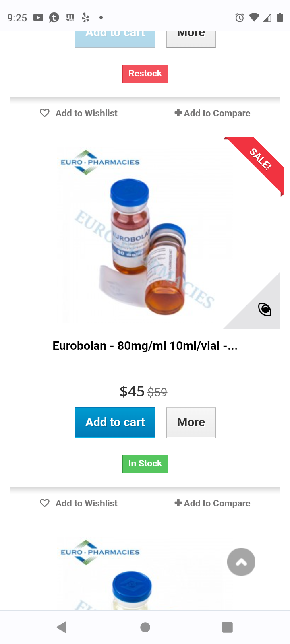This screenshot has width=290, height=644.
Task: Click the heart icon beside Eurobolan's Add to Wishlist
Action: click(45, 503)
